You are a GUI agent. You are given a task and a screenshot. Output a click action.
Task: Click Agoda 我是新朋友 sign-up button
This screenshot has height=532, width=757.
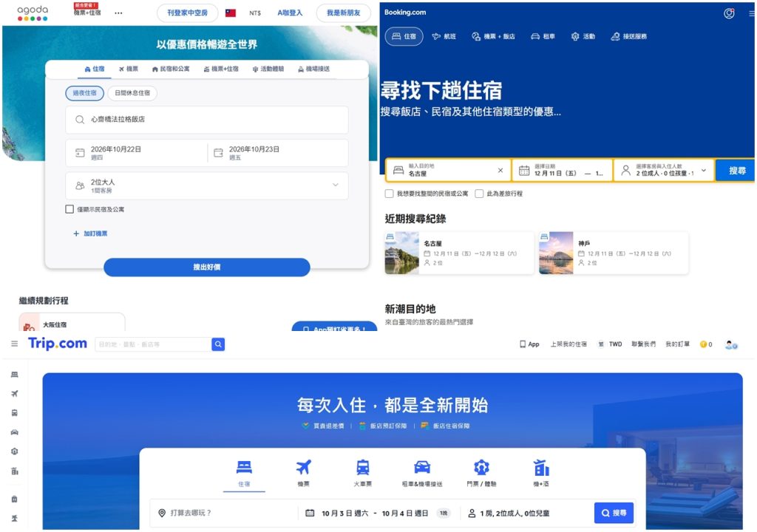[343, 13]
